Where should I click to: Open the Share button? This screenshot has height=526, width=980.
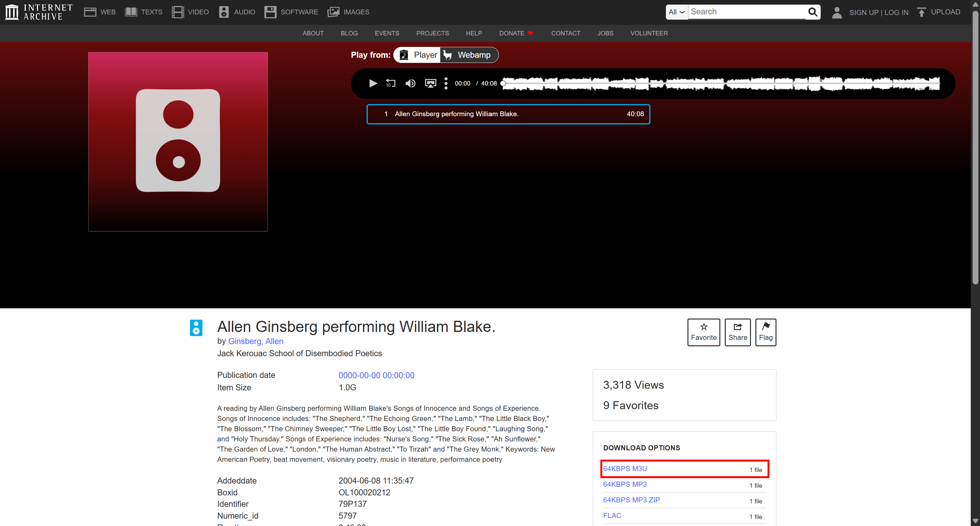tap(737, 332)
